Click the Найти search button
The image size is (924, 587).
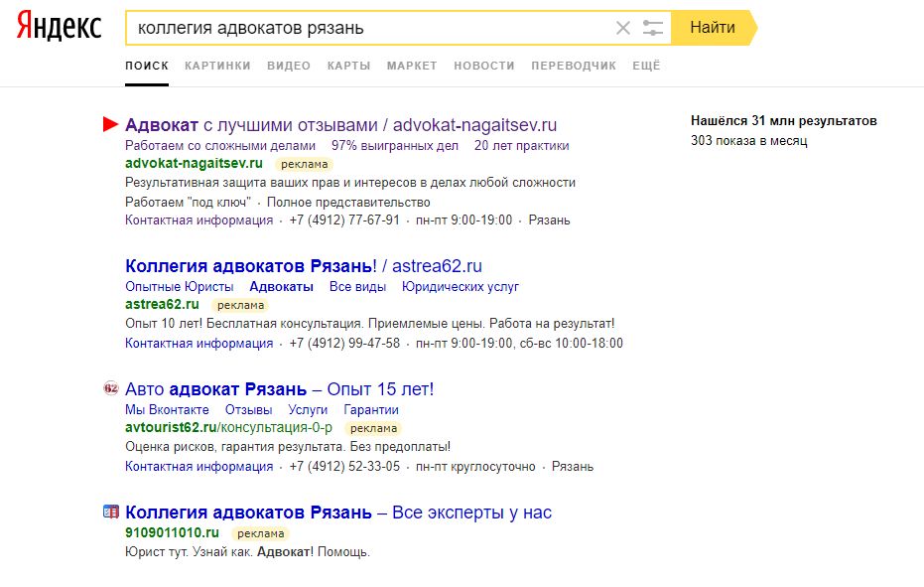(x=713, y=28)
